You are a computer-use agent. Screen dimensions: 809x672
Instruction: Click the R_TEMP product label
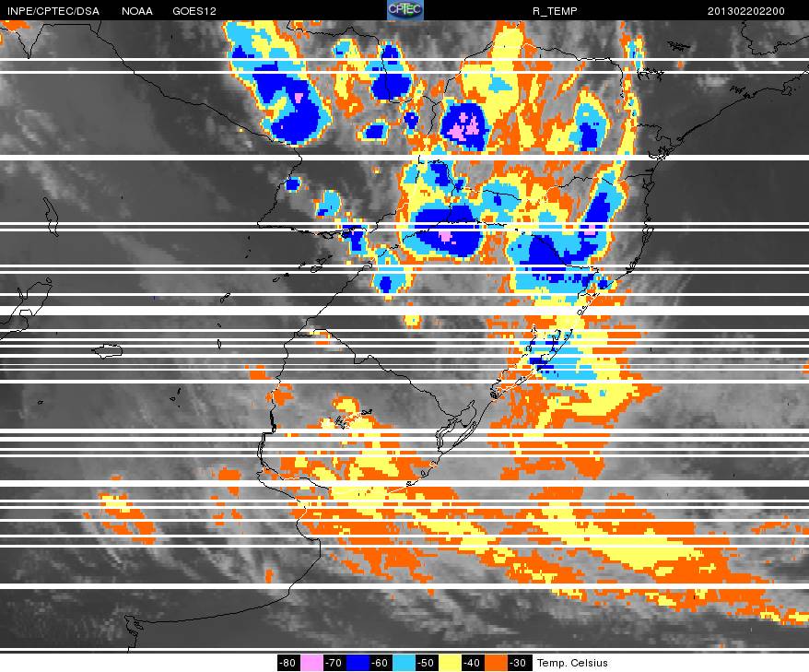pyautogui.click(x=555, y=11)
